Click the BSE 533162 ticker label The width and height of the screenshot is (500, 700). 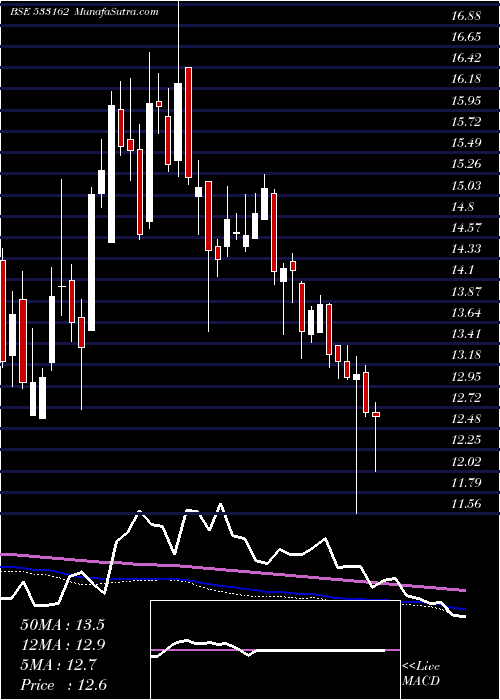(x=39, y=12)
